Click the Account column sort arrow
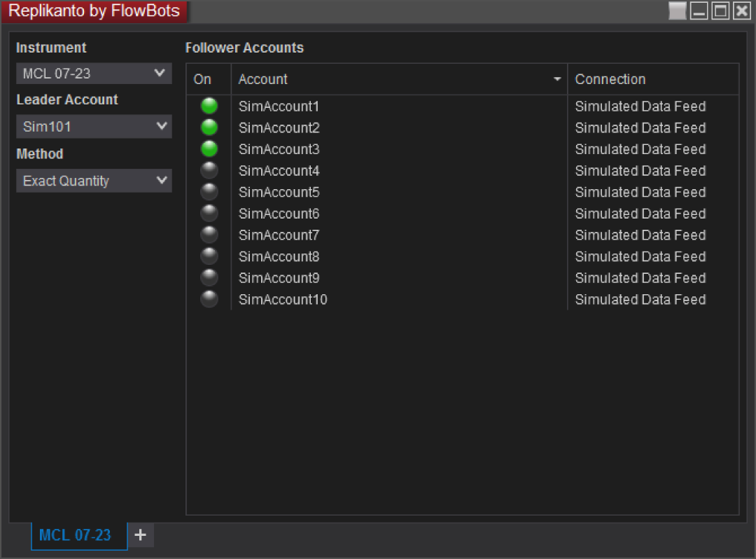 (x=557, y=78)
